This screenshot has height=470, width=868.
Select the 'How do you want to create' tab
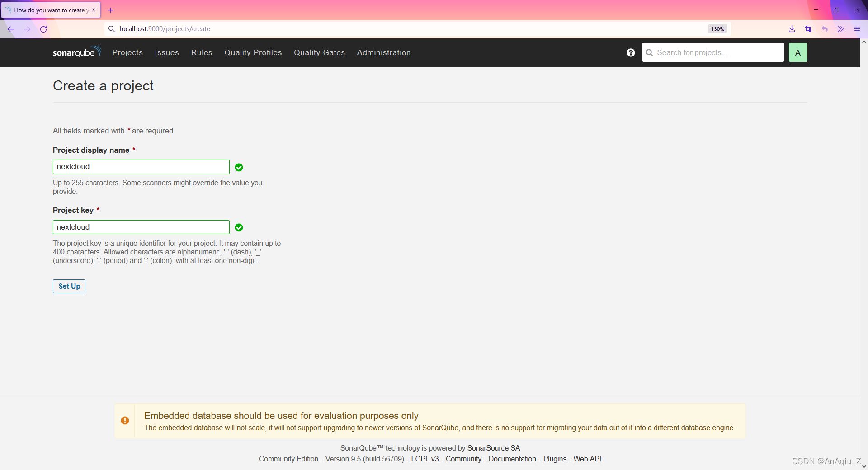point(50,10)
